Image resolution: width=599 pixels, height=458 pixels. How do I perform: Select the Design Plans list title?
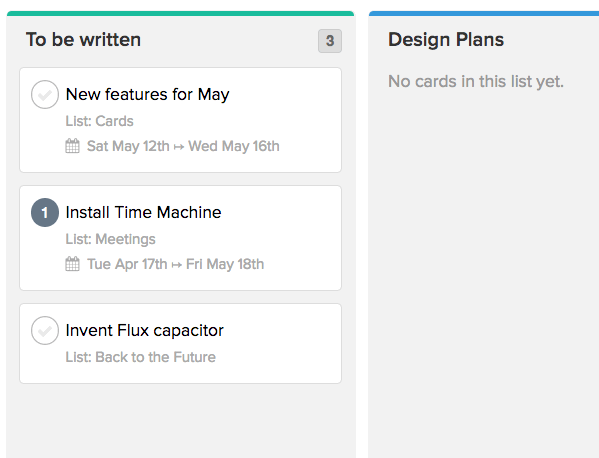click(x=446, y=40)
